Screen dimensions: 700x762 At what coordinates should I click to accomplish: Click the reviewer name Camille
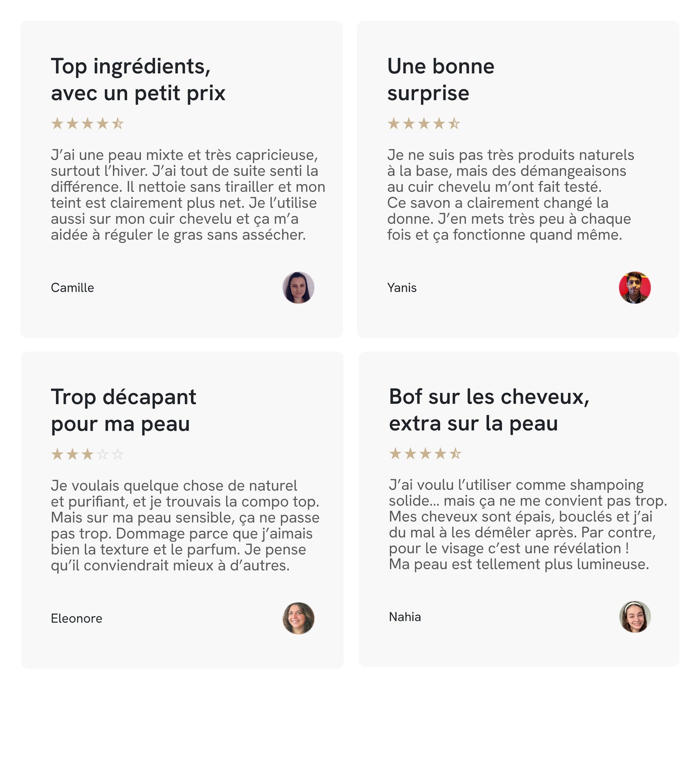click(x=72, y=288)
